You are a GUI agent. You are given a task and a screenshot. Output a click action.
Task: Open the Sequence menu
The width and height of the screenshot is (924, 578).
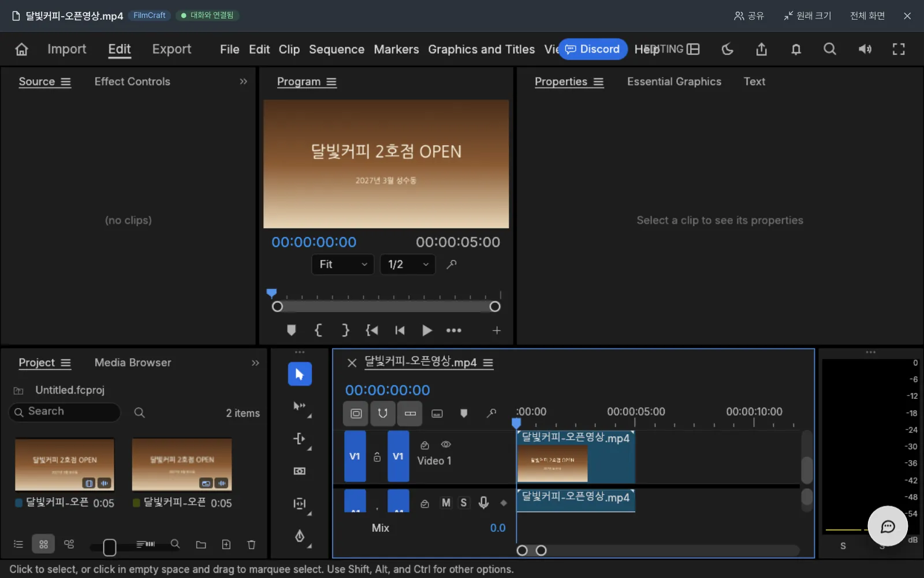[337, 49]
